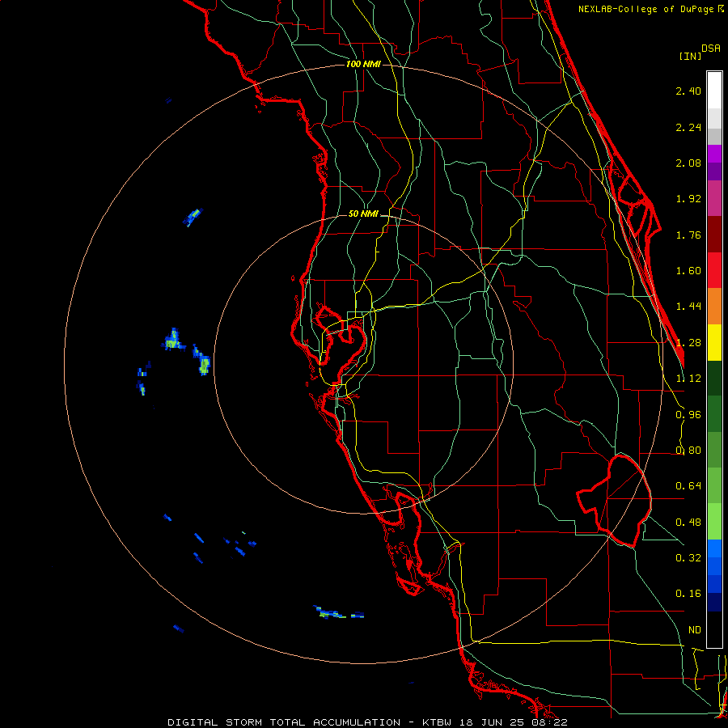This screenshot has width=728, height=728.
Task: Select the yellow legend swatch
Action: (x=714, y=342)
